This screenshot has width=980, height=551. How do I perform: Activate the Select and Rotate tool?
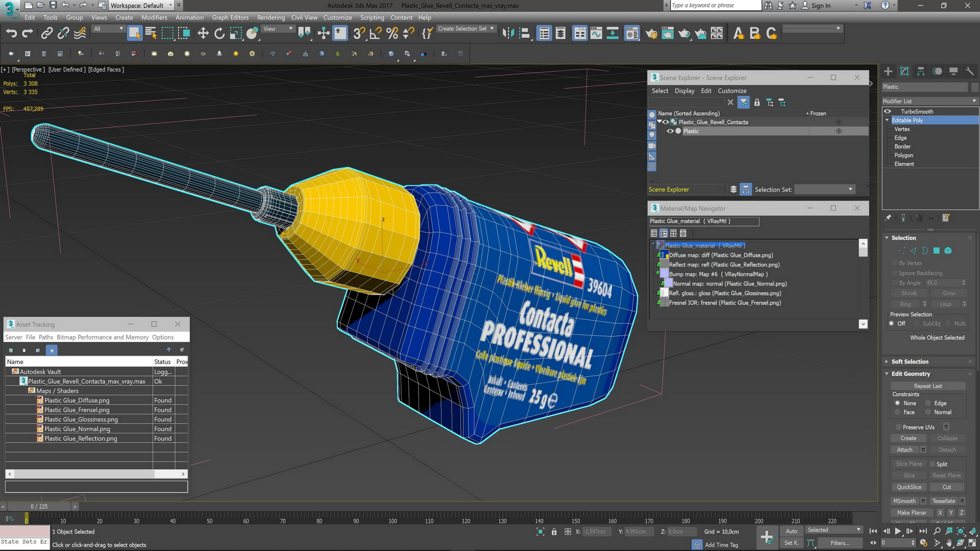click(219, 34)
